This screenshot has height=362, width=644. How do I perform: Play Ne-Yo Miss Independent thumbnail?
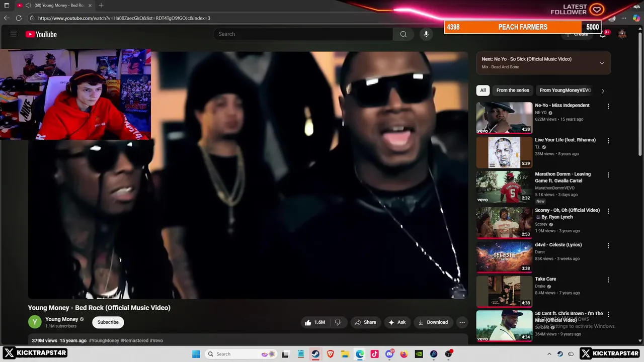[504, 118]
